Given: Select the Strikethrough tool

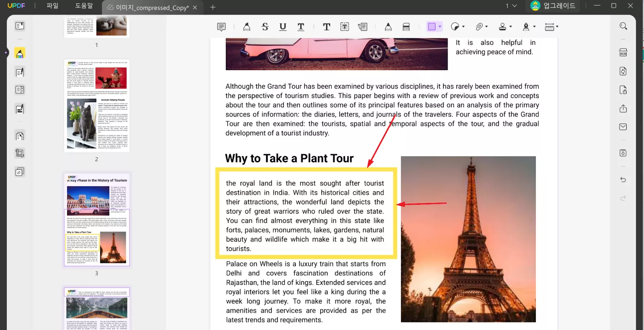Looking at the screenshot, I should pyautogui.click(x=265, y=27).
